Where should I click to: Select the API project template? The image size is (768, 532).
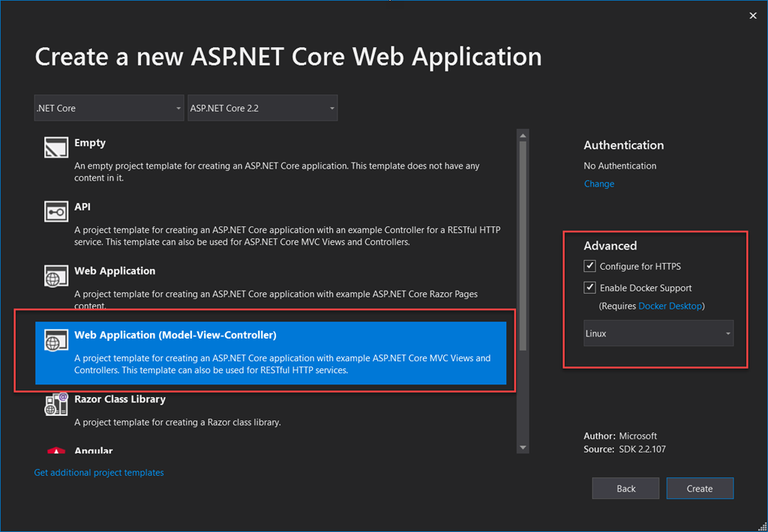tap(271, 224)
